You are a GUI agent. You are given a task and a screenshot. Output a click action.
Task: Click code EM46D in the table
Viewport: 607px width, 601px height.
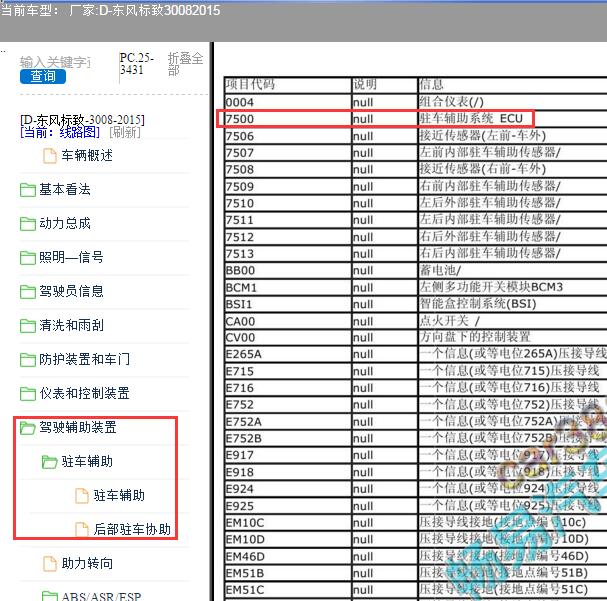click(x=245, y=557)
